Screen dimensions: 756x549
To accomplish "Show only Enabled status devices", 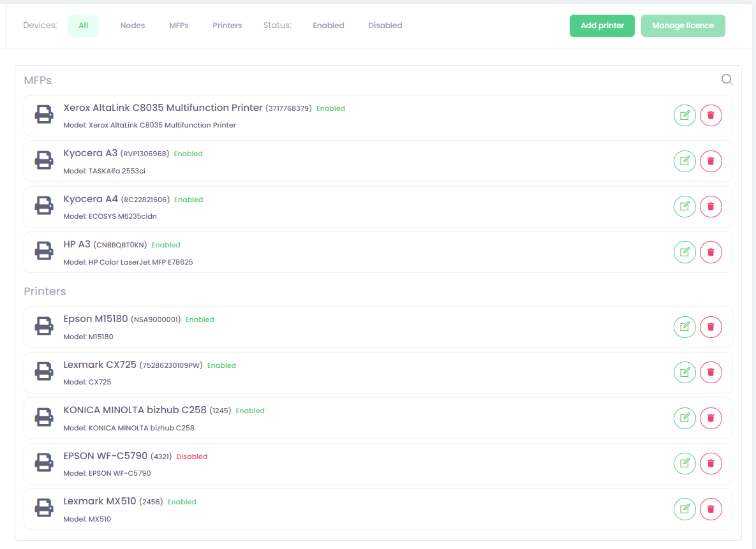I will point(329,26).
